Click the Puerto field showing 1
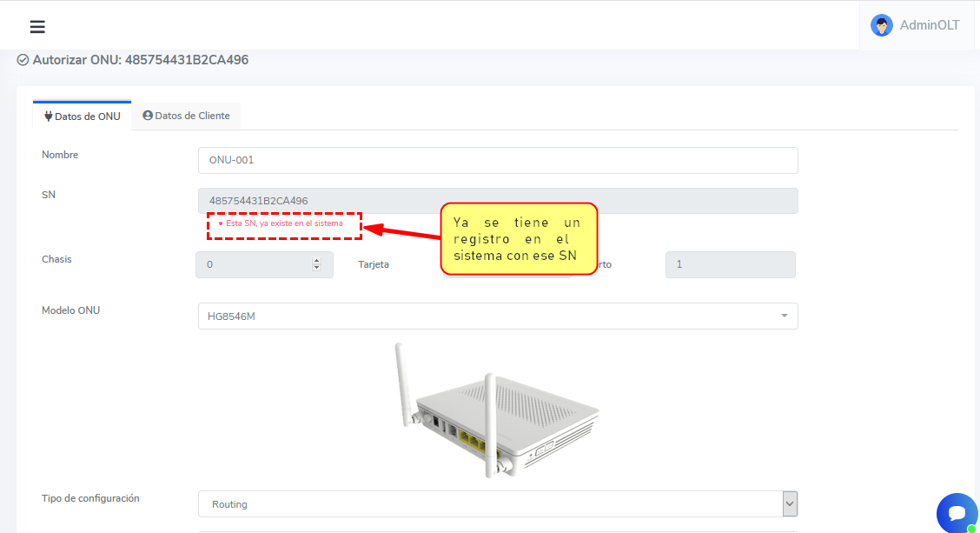This screenshot has width=980, height=533. pyautogui.click(x=730, y=264)
